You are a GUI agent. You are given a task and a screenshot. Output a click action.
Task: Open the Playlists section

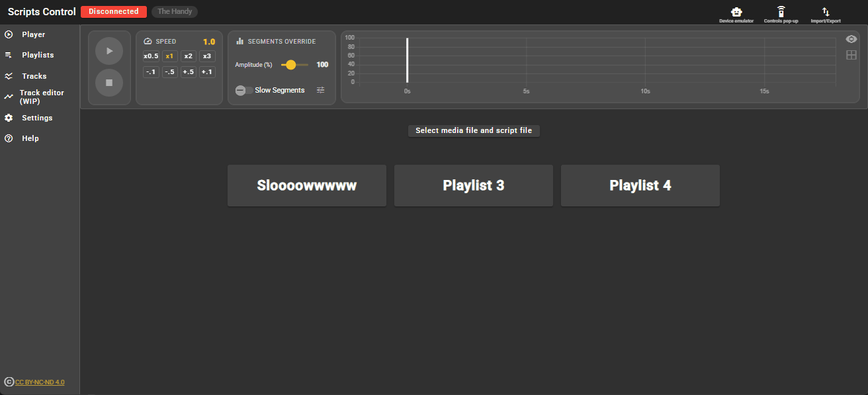pos(40,55)
